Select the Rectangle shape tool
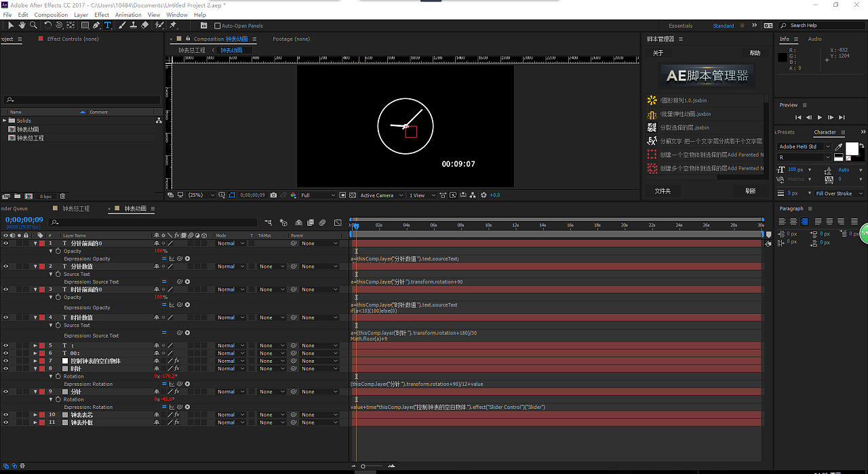The height and width of the screenshot is (474, 868). point(85,25)
